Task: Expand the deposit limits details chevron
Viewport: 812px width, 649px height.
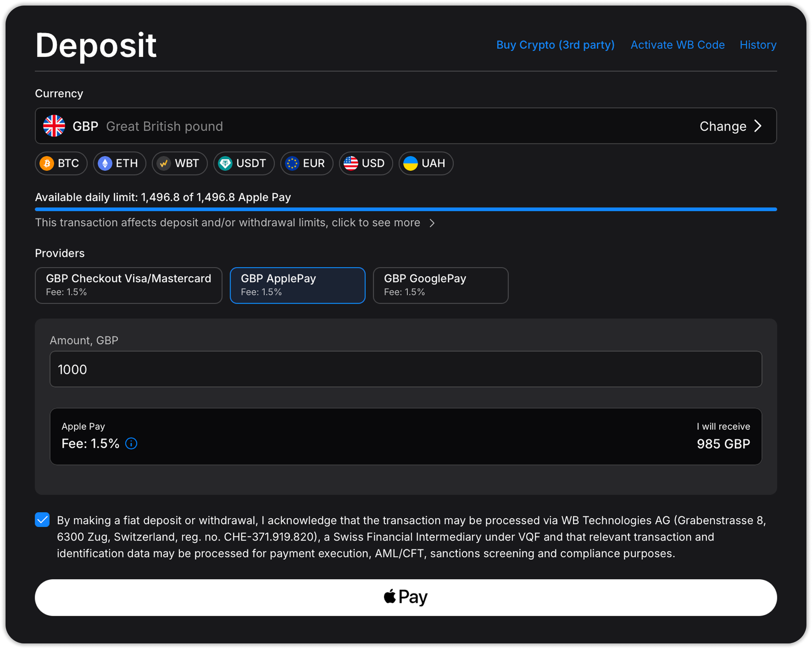Action: click(x=432, y=223)
